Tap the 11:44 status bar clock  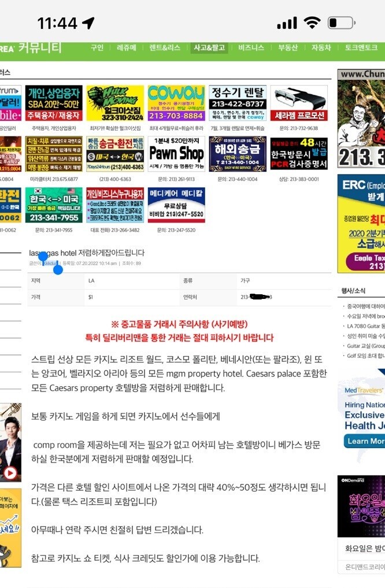(57, 23)
